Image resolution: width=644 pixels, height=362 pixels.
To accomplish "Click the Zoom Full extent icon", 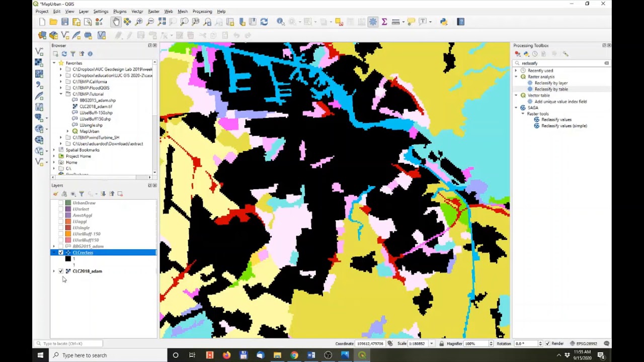I will pyautogui.click(x=162, y=22).
